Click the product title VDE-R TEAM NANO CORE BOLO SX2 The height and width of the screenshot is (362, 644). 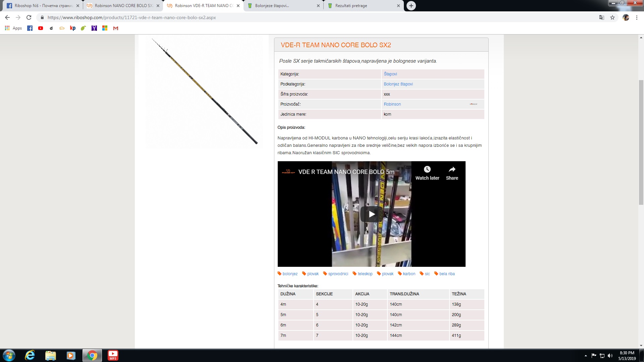coord(336,45)
